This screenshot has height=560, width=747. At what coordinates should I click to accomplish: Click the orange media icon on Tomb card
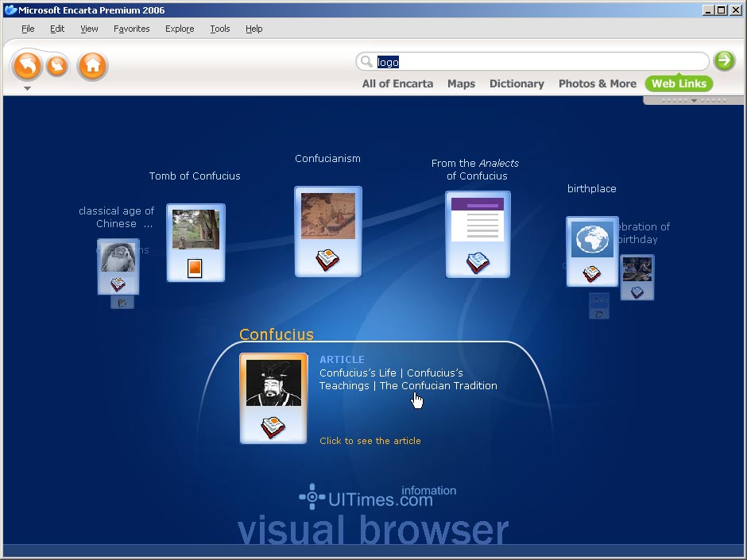195,268
